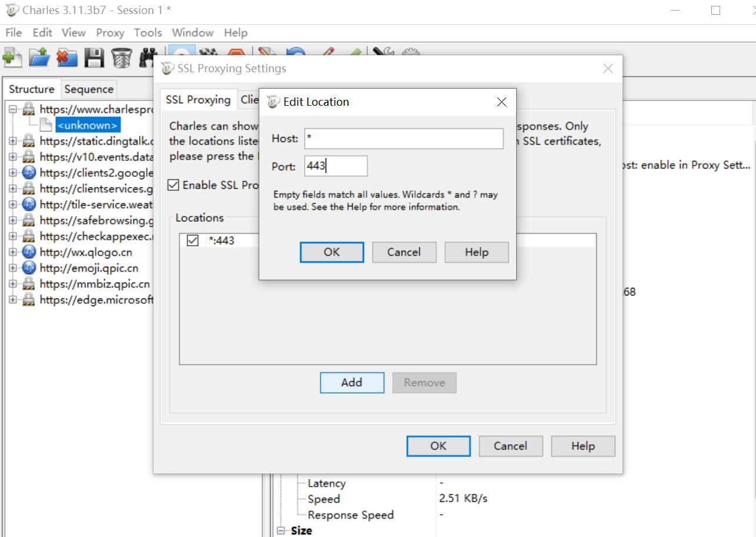Expand the https://clients2.google tree node

pyautogui.click(x=13, y=173)
